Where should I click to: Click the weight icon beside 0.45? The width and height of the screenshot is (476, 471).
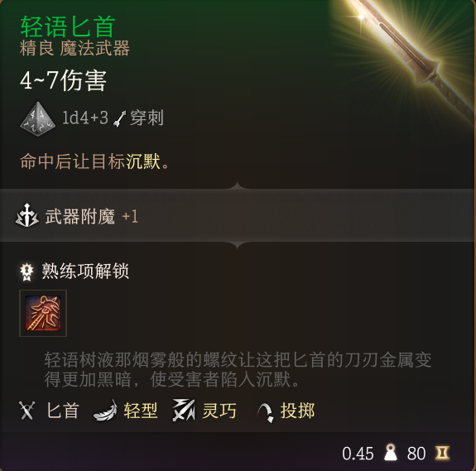(391, 453)
